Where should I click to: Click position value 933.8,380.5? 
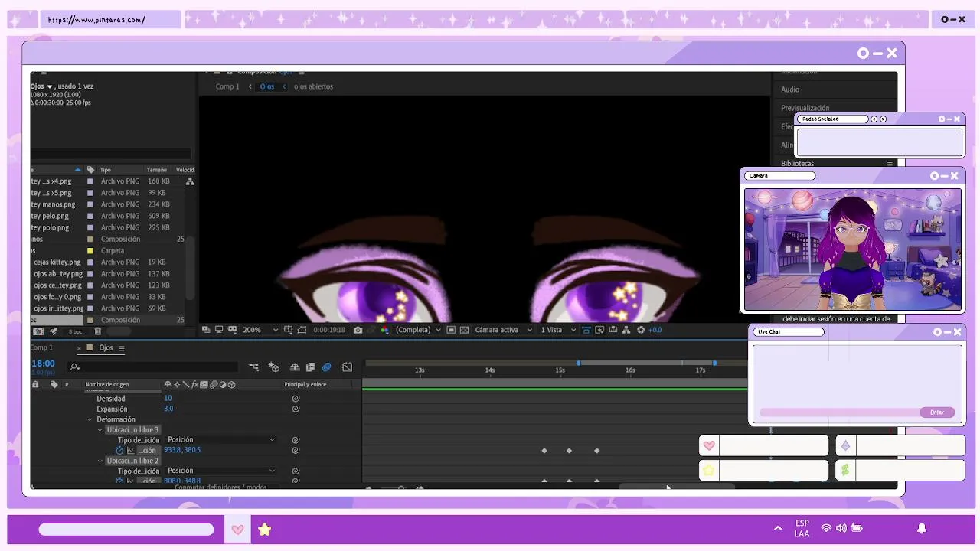click(182, 450)
